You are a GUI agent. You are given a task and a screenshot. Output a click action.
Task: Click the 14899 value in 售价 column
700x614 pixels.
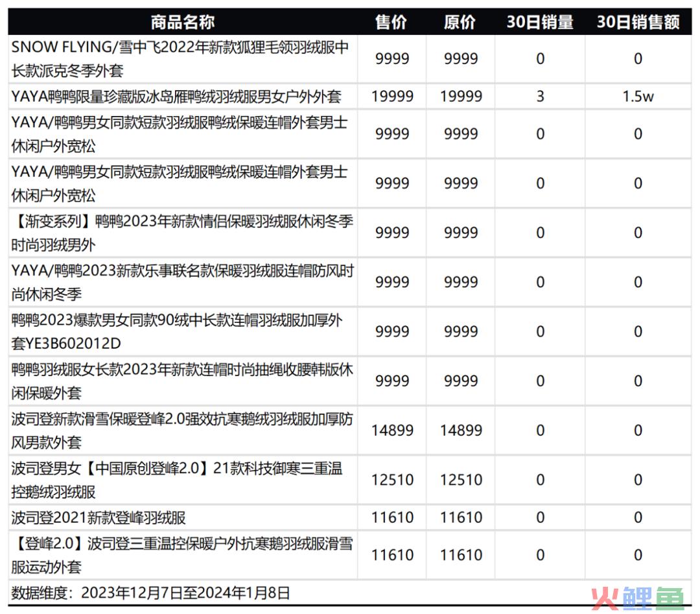pos(391,431)
